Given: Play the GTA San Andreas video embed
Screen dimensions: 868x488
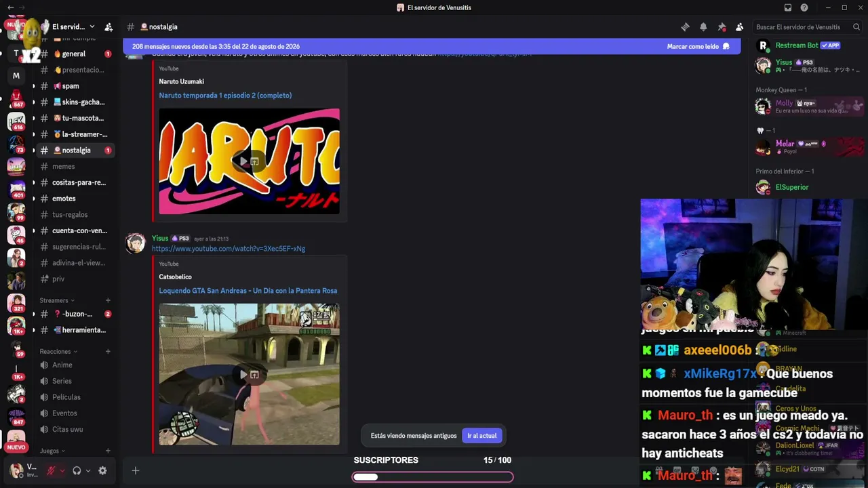Looking at the screenshot, I should coord(243,375).
